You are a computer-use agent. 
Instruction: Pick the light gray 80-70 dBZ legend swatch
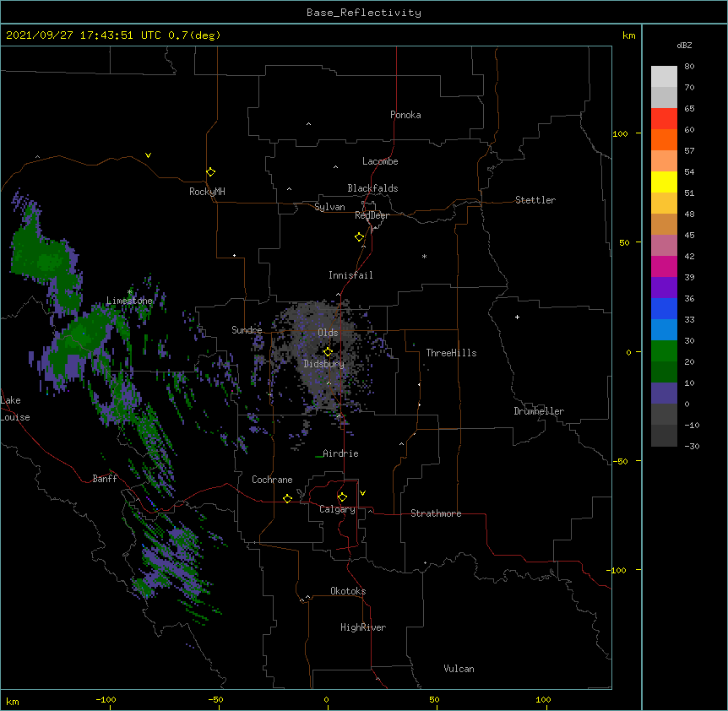click(664, 77)
